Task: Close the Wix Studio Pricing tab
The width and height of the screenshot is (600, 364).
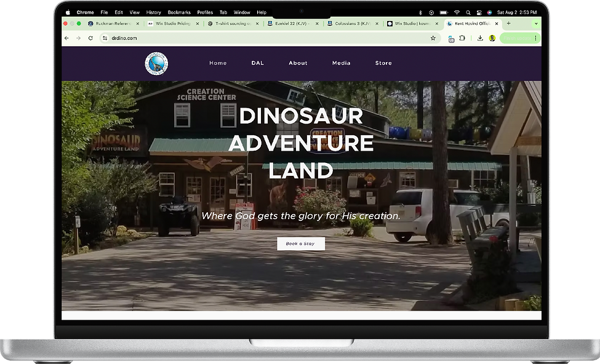Action: (198, 23)
